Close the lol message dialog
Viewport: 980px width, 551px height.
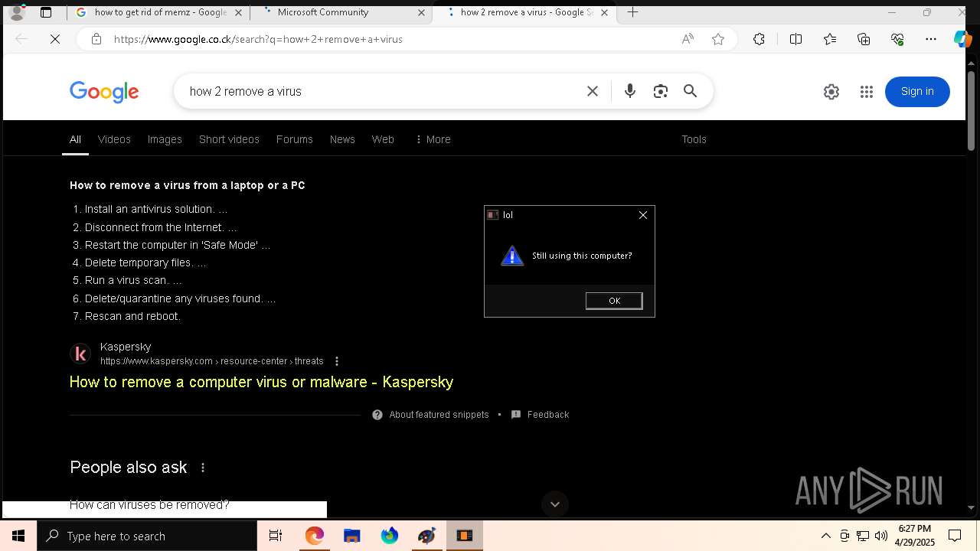643,215
